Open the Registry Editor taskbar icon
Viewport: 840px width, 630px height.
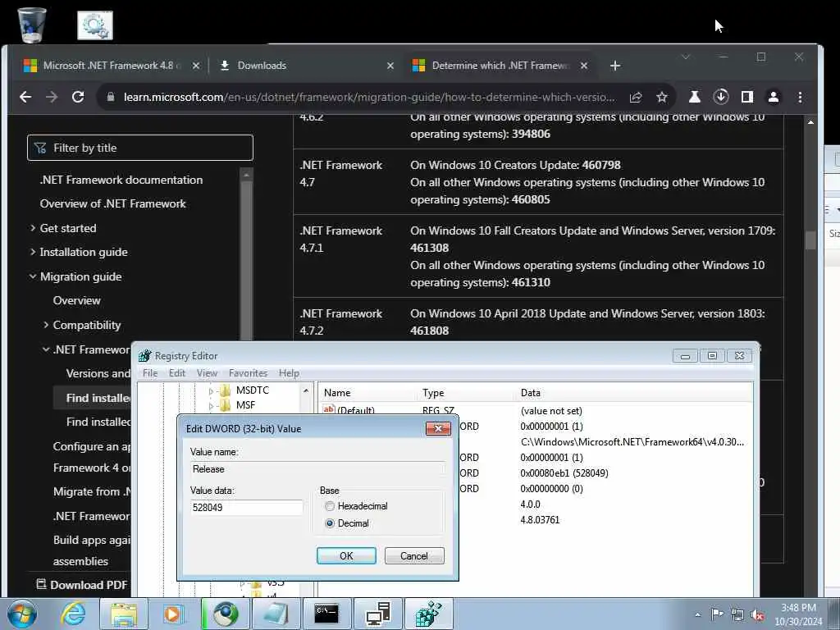[428, 614]
